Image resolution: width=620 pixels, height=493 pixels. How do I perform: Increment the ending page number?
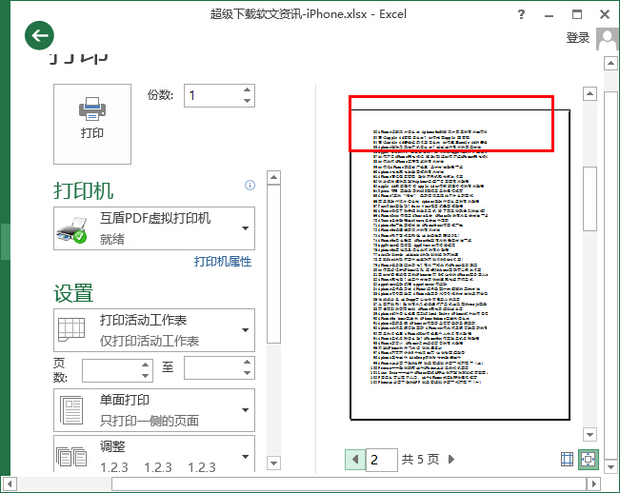(x=247, y=362)
